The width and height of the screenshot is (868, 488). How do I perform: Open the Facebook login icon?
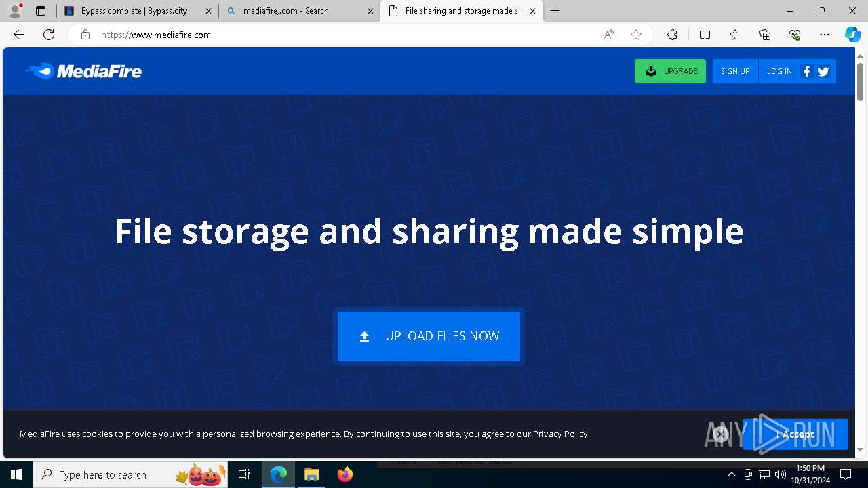coord(806,71)
